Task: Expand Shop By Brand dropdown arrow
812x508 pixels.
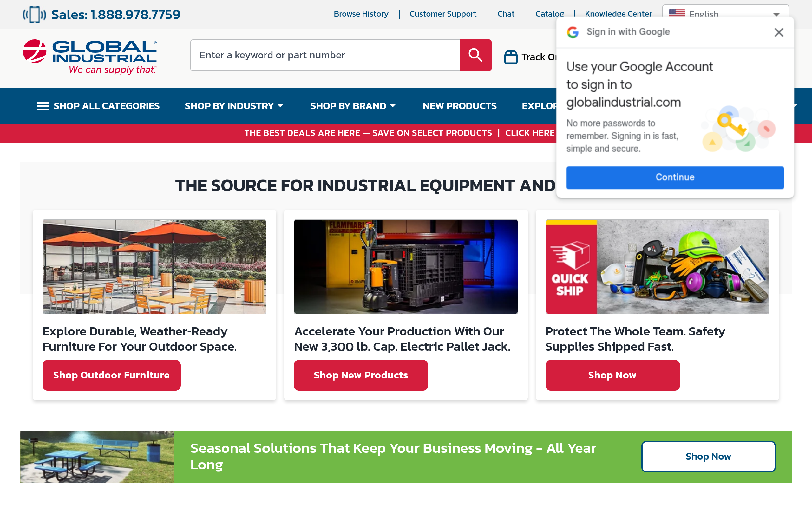Action: click(393, 105)
